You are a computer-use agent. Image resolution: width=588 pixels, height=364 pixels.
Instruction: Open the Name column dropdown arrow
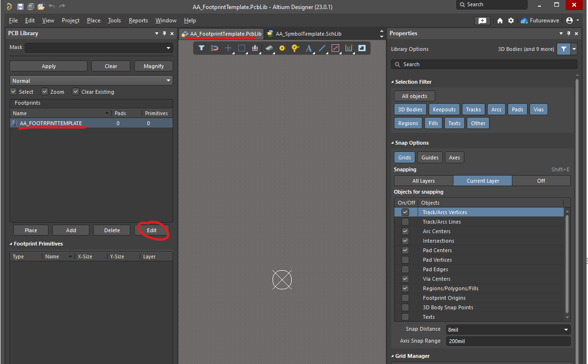point(107,114)
